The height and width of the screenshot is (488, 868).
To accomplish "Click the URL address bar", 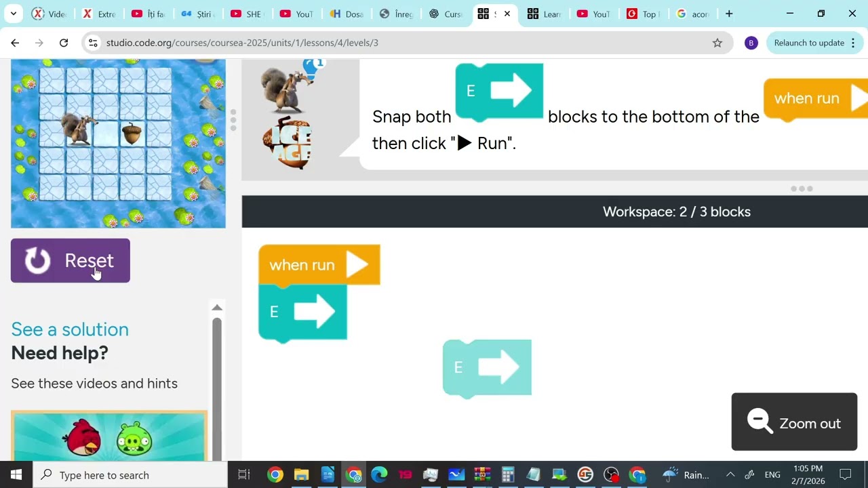I will click(x=407, y=43).
